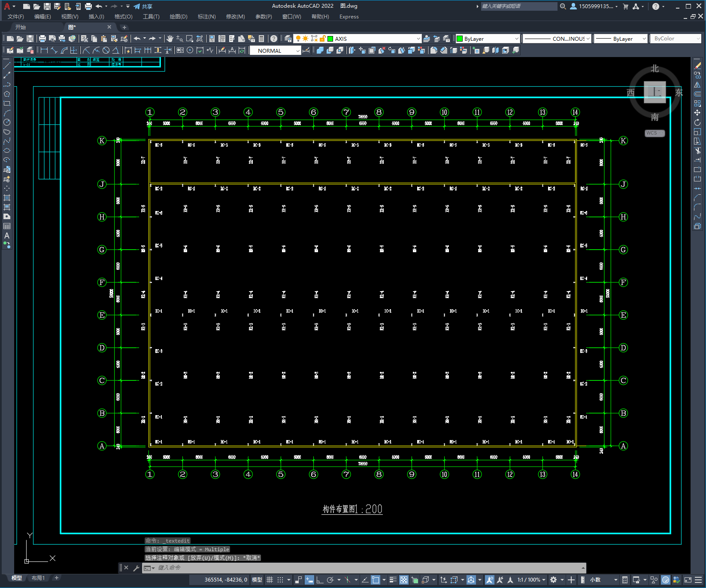Switch to the 开始 tab
The image size is (706, 588).
21,27
